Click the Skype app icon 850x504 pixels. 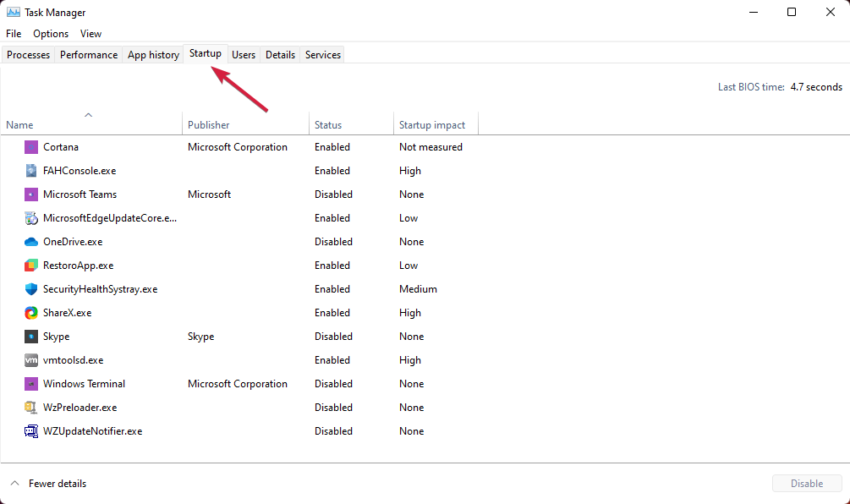tap(31, 337)
